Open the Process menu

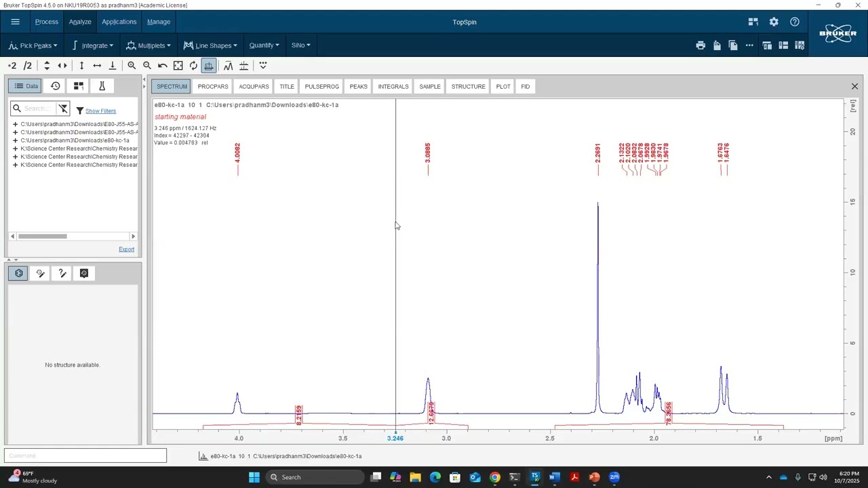click(x=47, y=22)
